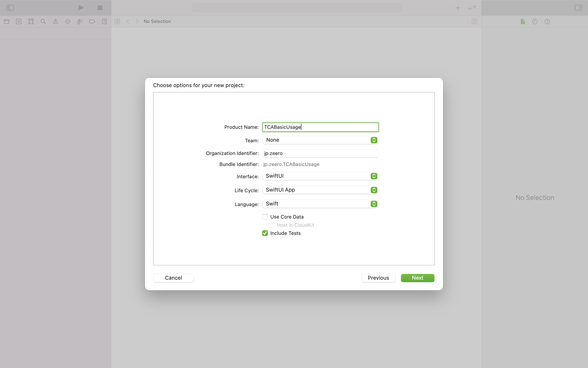Click the related items grid icon
The image size is (588, 368).
pyautogui.click(x=117, y=21)
